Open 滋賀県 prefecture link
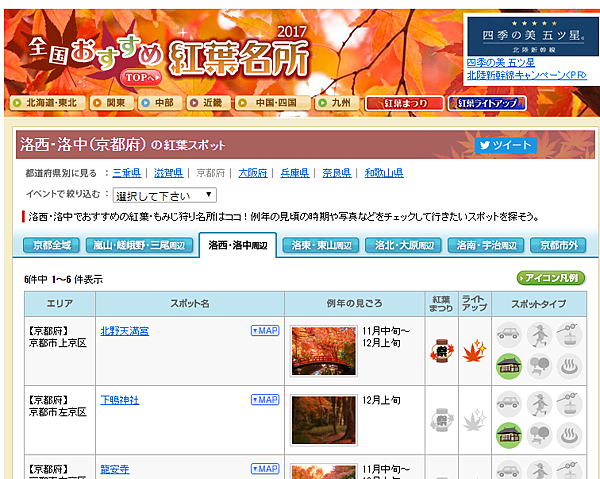Viewport: 600px width, 479px height. point(168,173)
